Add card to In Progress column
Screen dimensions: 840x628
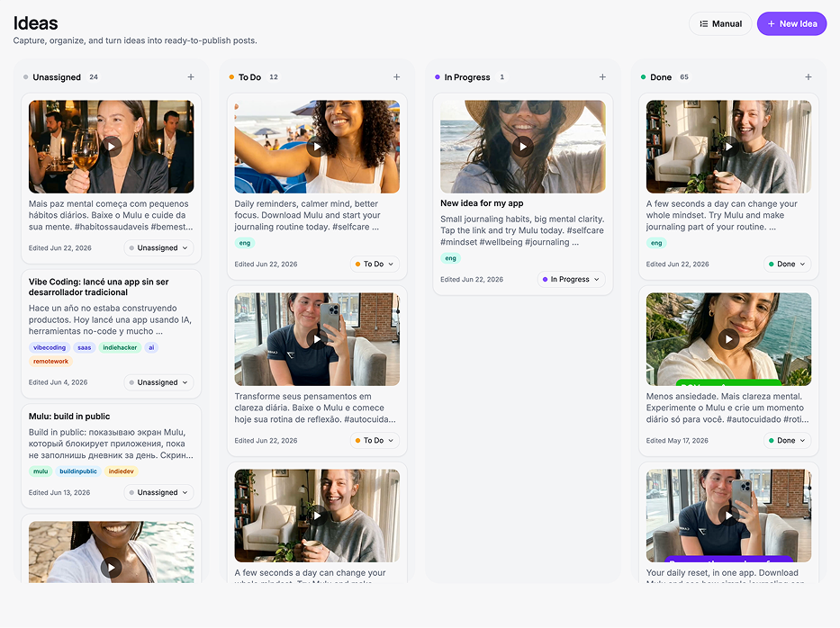click(x=602, y=77)
